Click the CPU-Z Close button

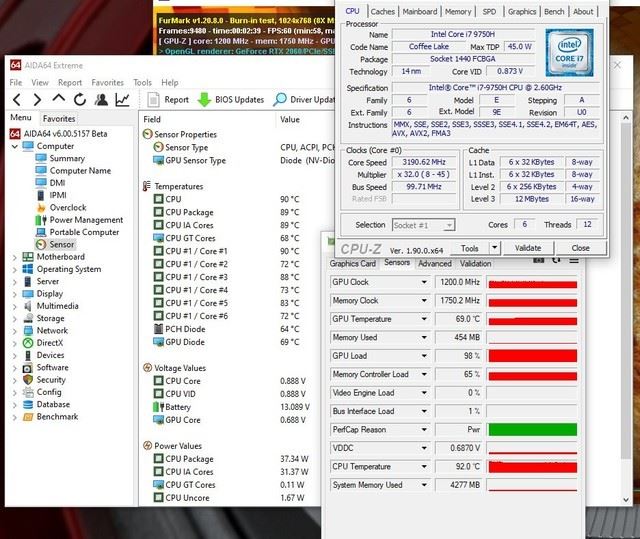580,248
